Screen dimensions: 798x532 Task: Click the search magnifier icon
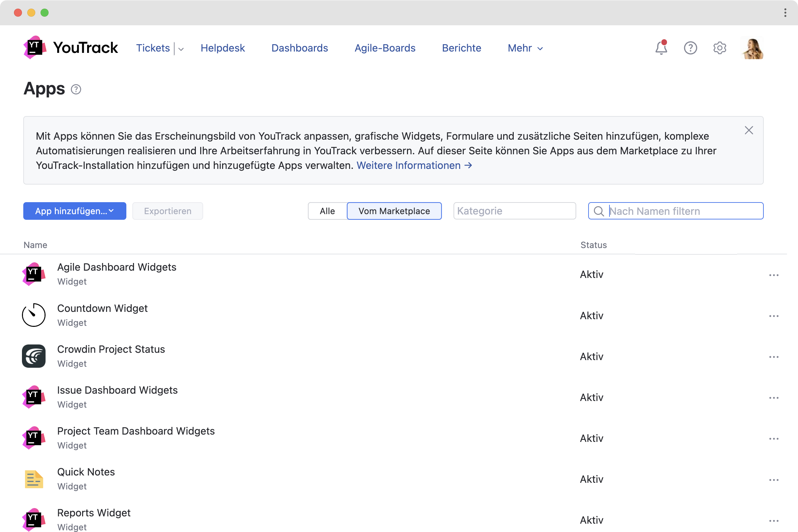coord(599,211)
